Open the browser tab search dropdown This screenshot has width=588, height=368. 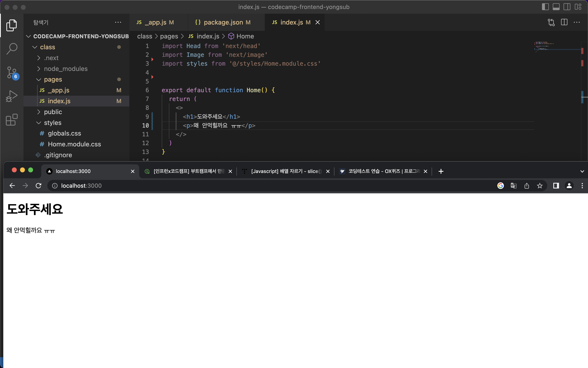[x=582, y=171]
